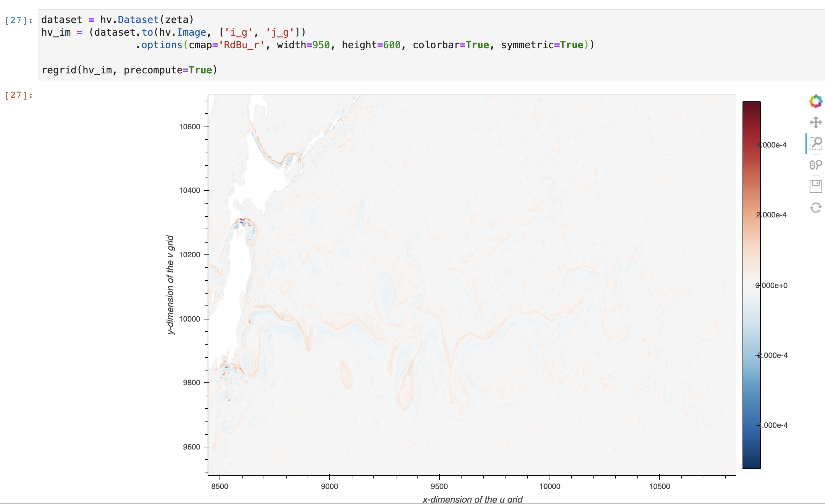Click the pale center of the colorbar
The width and height of the screenshot is (825, 504).
(x=751, y=285)
